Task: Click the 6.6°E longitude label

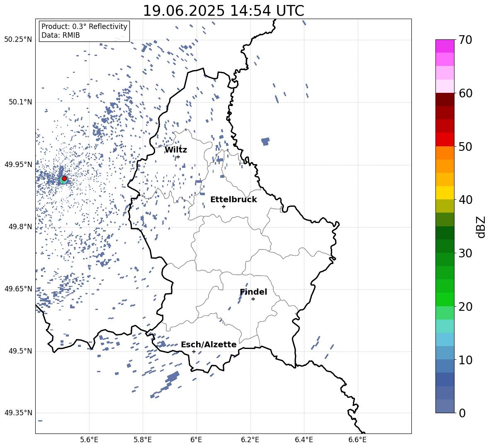Action: pos(357,440)
